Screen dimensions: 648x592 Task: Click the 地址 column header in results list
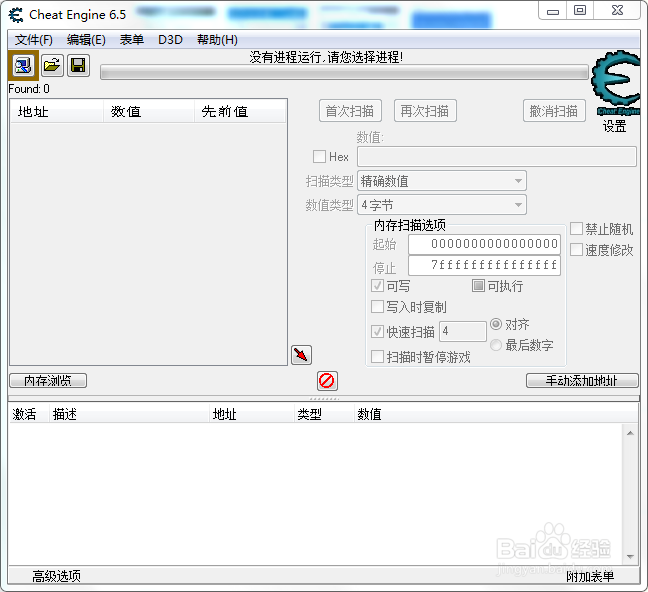tap(57, 112)
